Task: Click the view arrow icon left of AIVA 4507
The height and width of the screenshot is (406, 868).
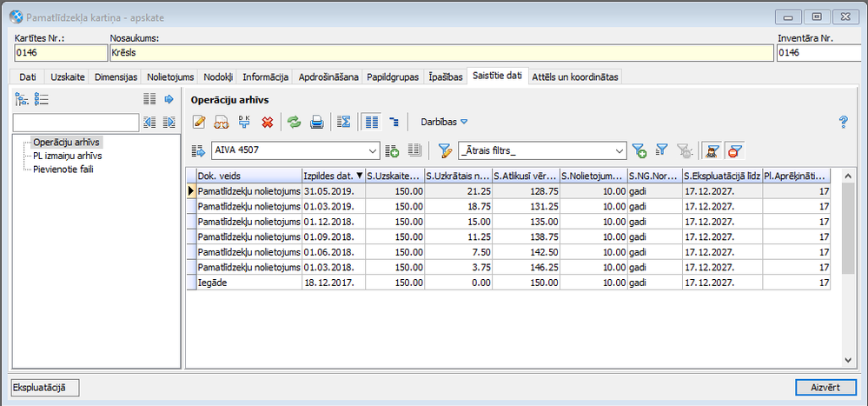Action: click(x=197, y=150)
